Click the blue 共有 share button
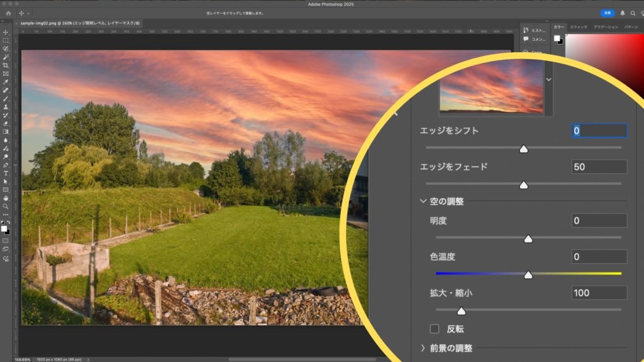Image resolution: width=644 pixels, height=362 pixels. [607, 13]
